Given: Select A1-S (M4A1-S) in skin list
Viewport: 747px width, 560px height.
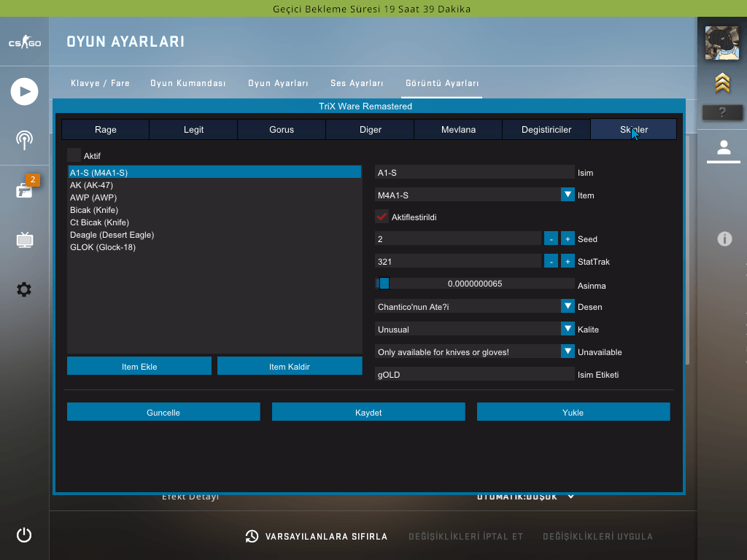Looking at the screenshot, I should click(214, 172).
